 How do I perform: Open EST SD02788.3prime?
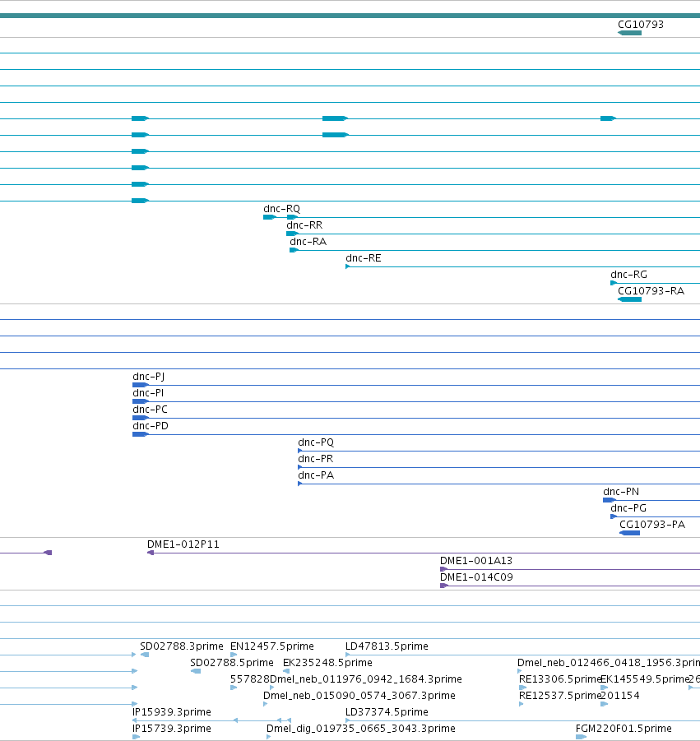[182, 646]
